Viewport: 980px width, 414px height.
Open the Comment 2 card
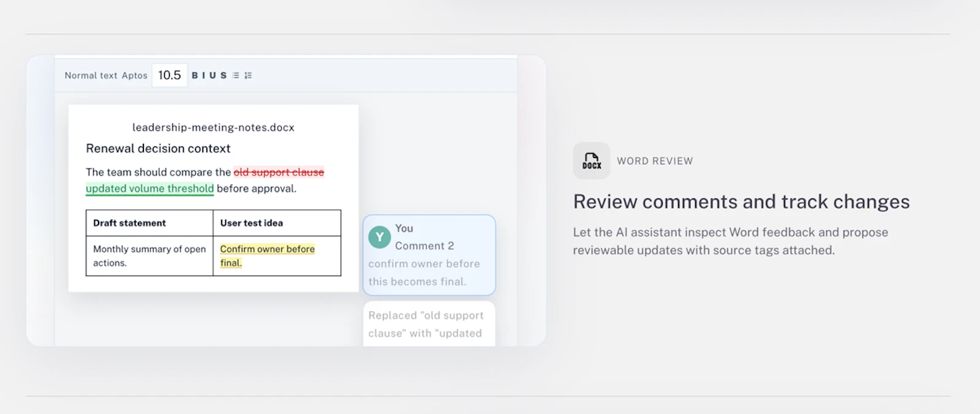429,255
